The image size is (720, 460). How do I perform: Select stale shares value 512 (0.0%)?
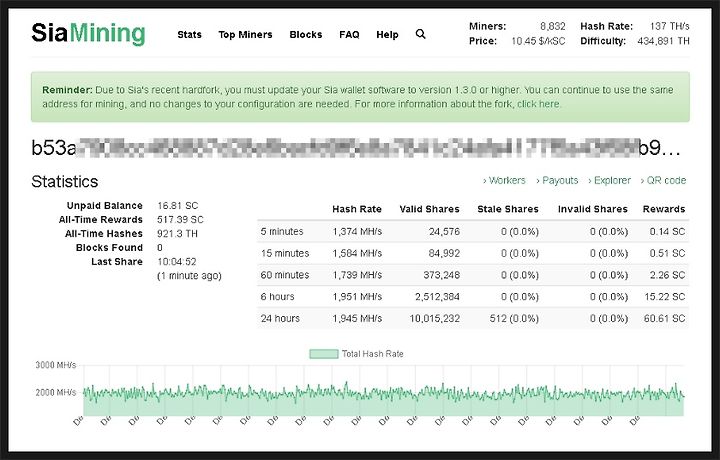click(x=514, y=319)
